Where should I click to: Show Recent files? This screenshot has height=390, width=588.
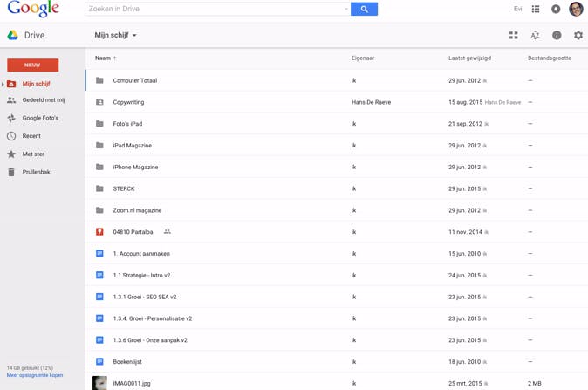point(31,136)
